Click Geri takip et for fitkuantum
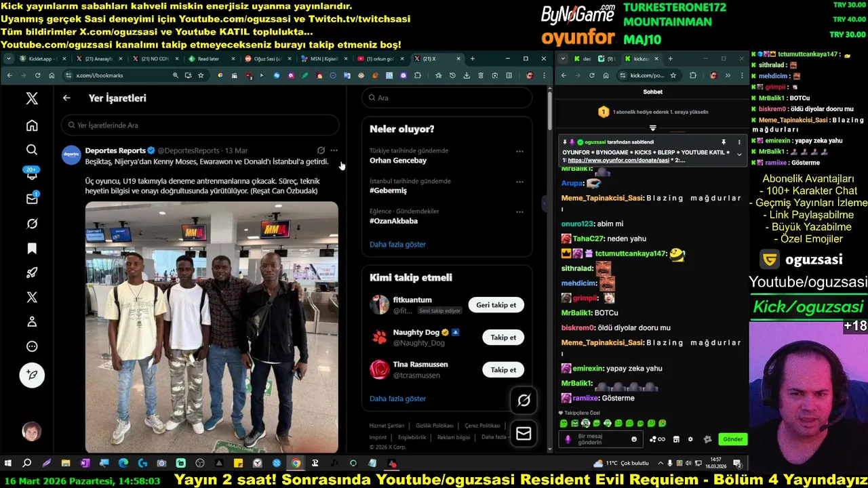 496,305
